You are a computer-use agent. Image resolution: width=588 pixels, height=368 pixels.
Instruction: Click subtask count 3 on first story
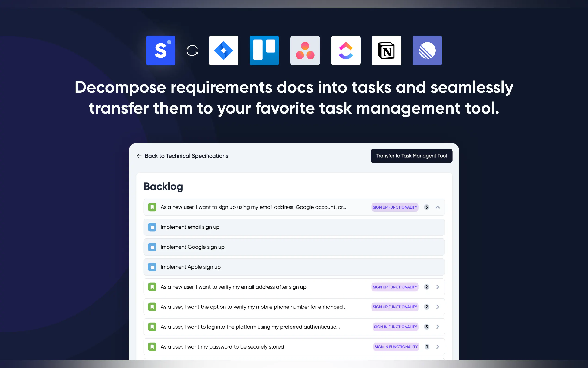426,207
